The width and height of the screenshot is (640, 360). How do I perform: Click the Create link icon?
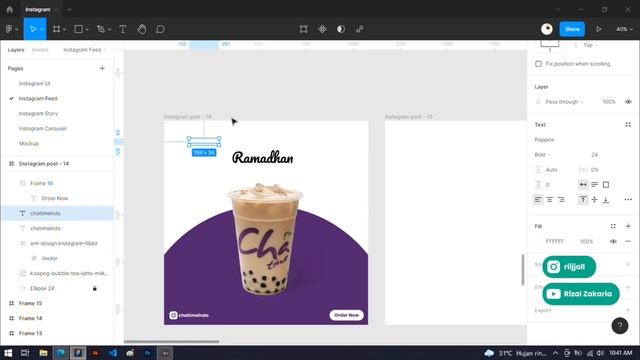tap(360, 29)
